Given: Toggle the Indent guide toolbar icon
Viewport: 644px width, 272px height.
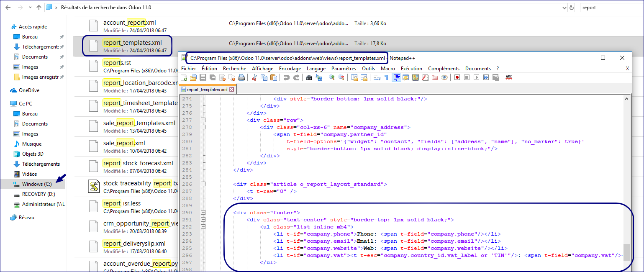Looking at the screenshot, I should point(396,77).
